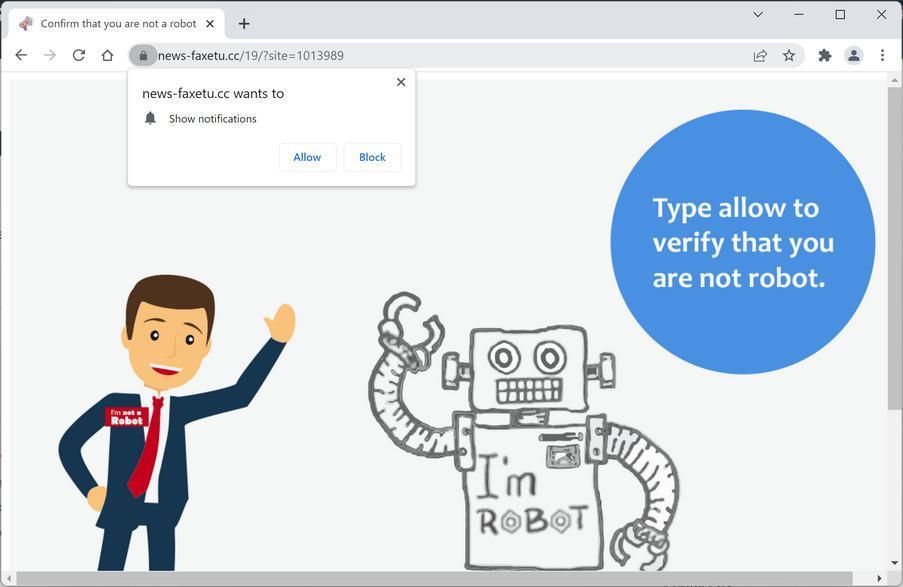903x587 pixels.
Task: Close the browser window
Action: pyautogui.click(x=881, y=14)
